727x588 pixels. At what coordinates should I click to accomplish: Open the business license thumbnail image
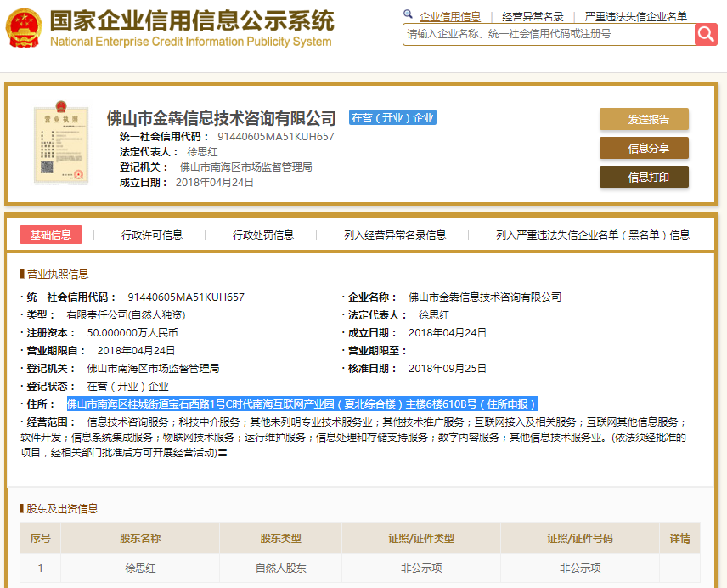(x=61, y=145)
